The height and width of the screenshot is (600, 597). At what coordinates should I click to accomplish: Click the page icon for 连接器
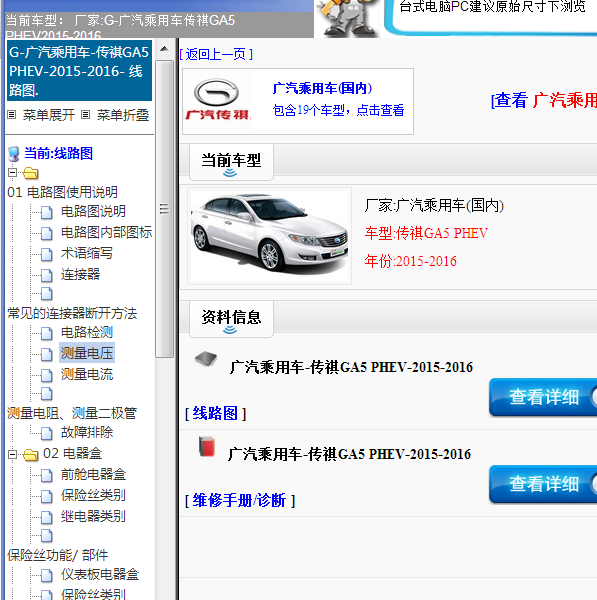47,275
